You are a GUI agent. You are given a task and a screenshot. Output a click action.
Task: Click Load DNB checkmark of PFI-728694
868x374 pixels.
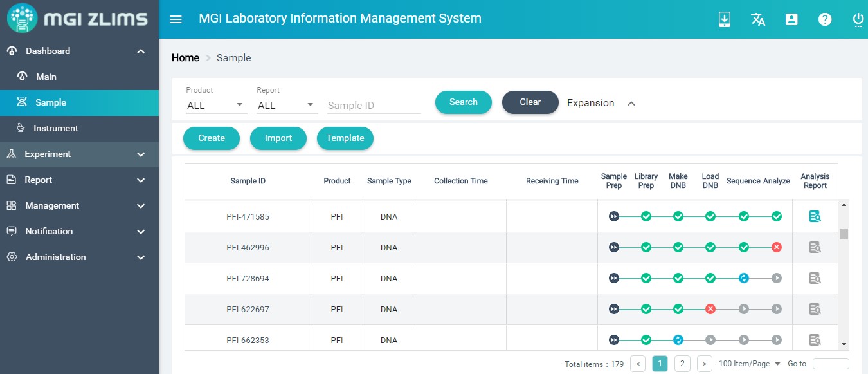coord(710,278)
